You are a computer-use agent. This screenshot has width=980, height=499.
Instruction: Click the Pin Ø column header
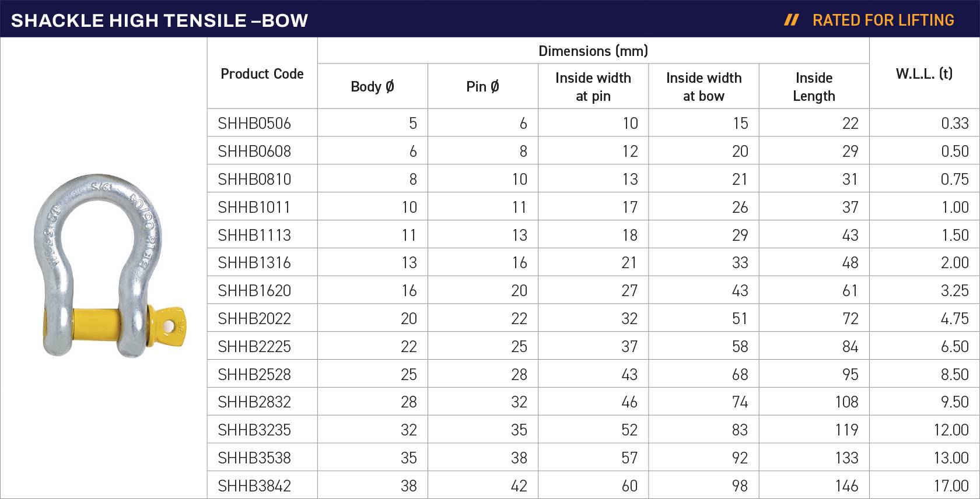[482, 87]
